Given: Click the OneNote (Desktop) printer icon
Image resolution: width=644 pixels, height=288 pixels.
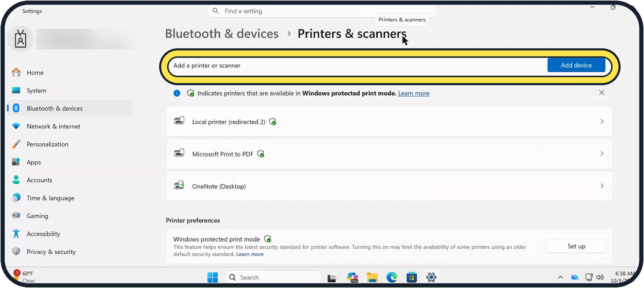Looking at the screenshot, I should tap(179, 186).
